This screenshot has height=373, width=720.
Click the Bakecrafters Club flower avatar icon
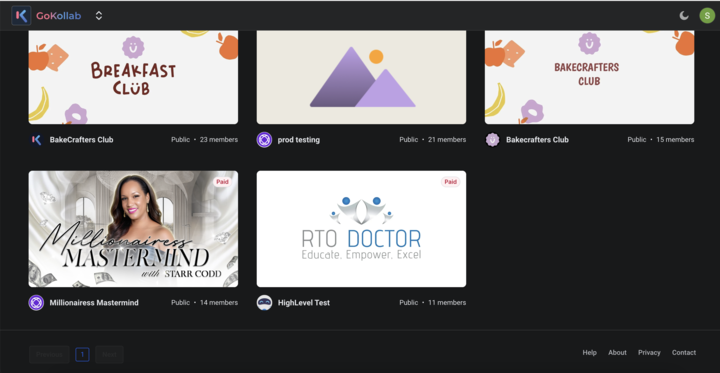pyautogui.click(x=493, y=140)
